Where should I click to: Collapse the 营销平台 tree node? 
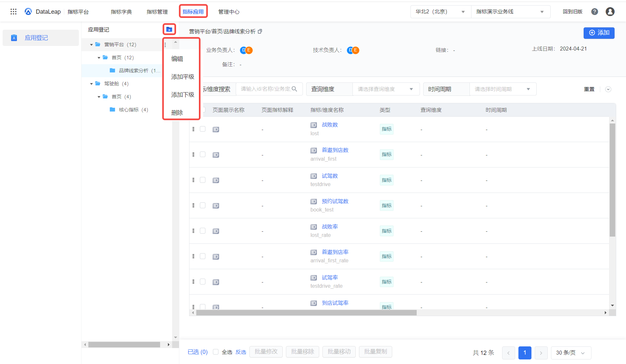(x=92, y=45)
